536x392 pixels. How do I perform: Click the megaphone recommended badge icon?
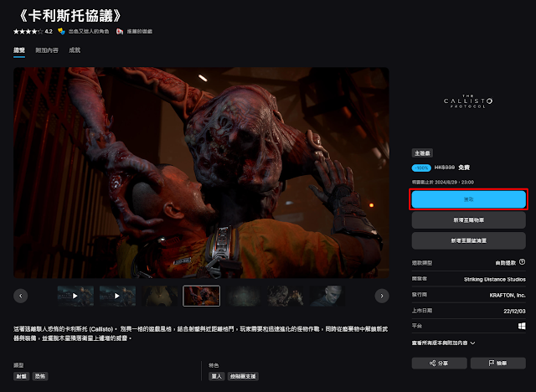pos(120,32)
